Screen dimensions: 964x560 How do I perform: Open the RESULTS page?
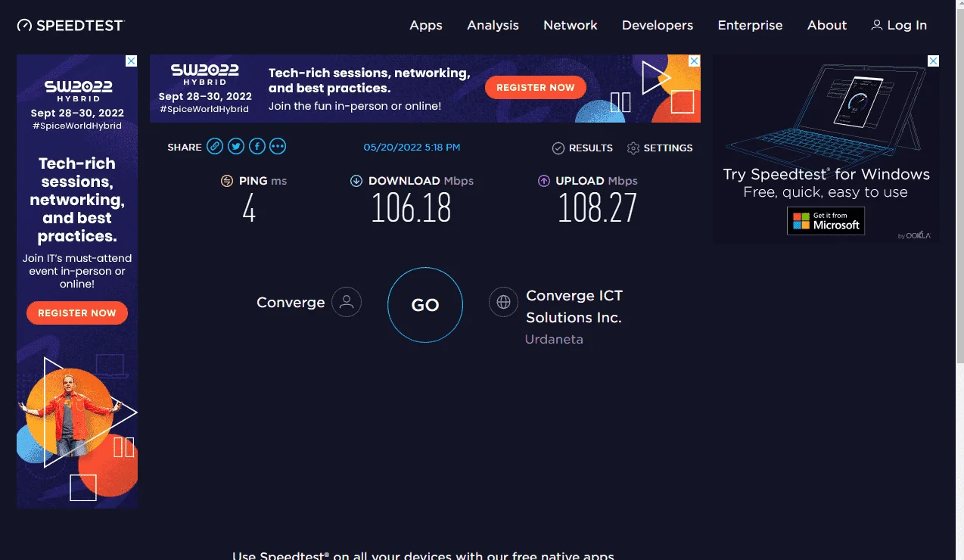pyautogui.click(x=583, y=148)
